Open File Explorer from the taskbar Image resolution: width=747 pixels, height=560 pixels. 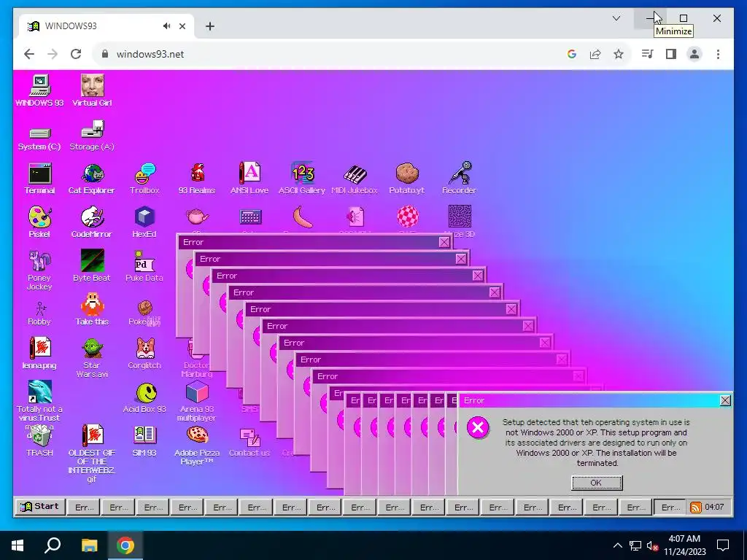(x=89, y=545)
